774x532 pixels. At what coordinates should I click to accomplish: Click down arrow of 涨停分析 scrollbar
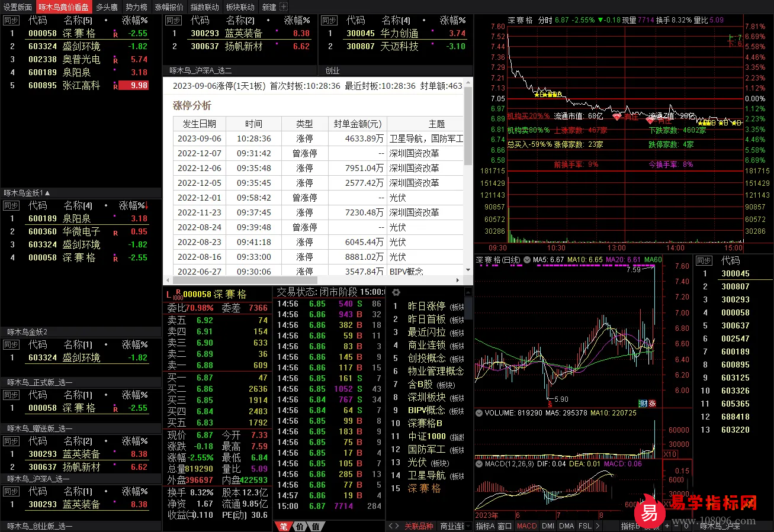[468, 269]
